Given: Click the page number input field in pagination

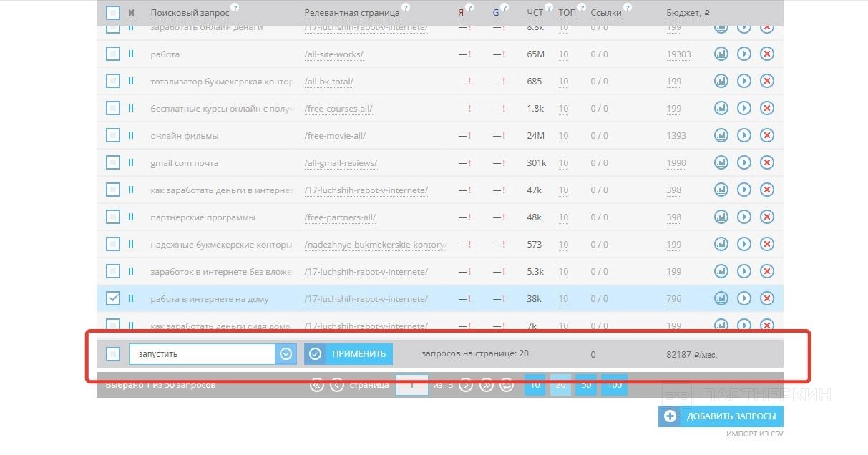Looking at the screenshot, I should pyautogui.click(x=411, y=385).
